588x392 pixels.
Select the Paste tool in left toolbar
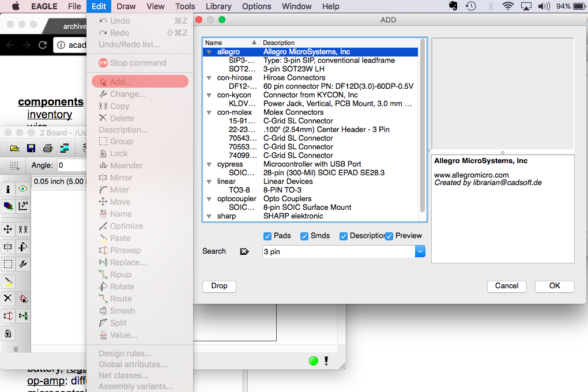(8, 281)
